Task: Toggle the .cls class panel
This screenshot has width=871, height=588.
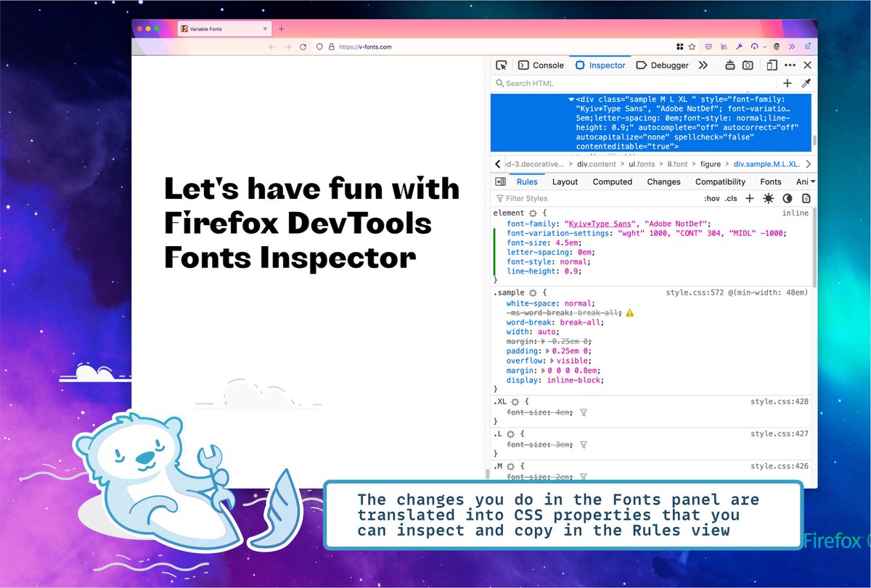Action: pyautogui.click(x=730, y=198)
